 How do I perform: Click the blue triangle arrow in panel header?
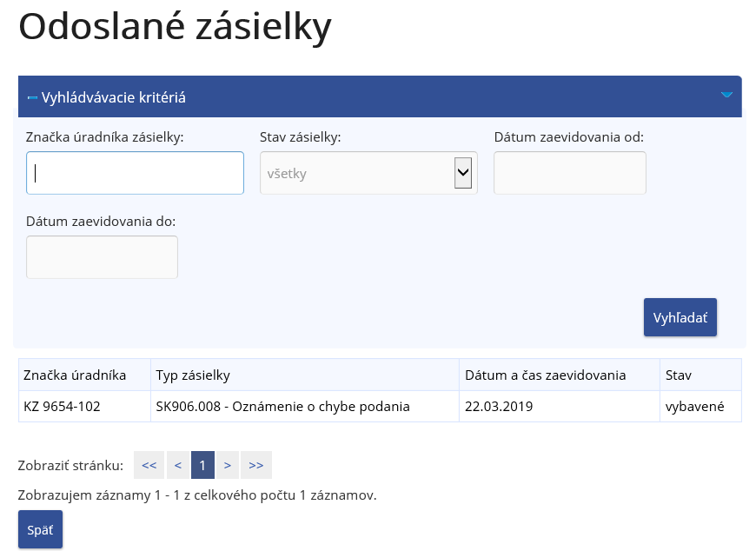coord(726,95)
